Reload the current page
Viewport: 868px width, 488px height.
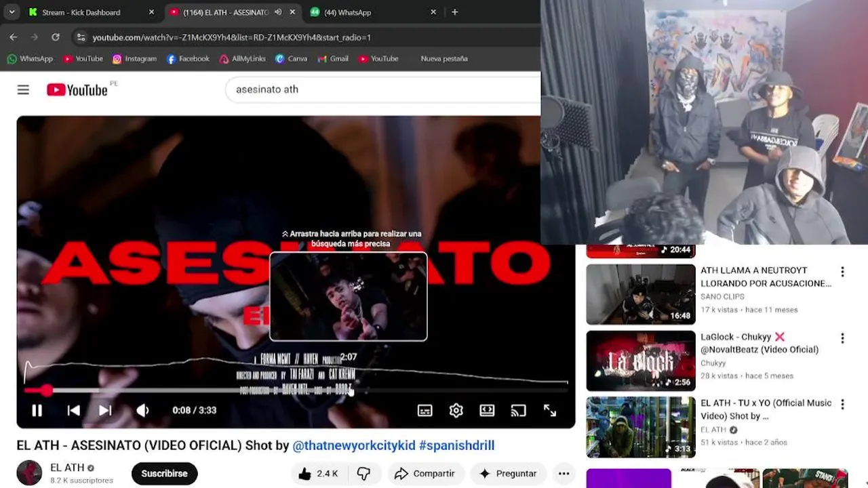point(56,37)
